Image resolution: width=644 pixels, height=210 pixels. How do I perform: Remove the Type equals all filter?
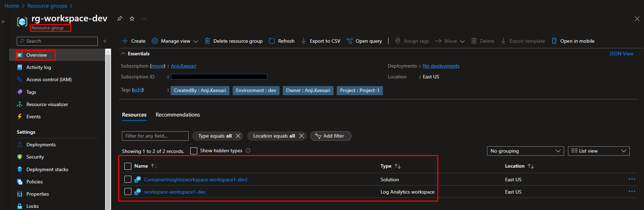tap(238, 136)
